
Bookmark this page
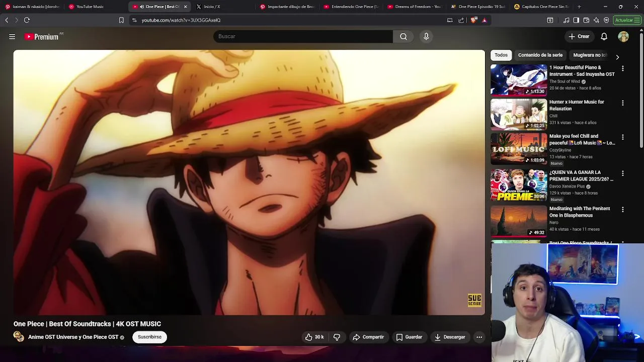121,20
